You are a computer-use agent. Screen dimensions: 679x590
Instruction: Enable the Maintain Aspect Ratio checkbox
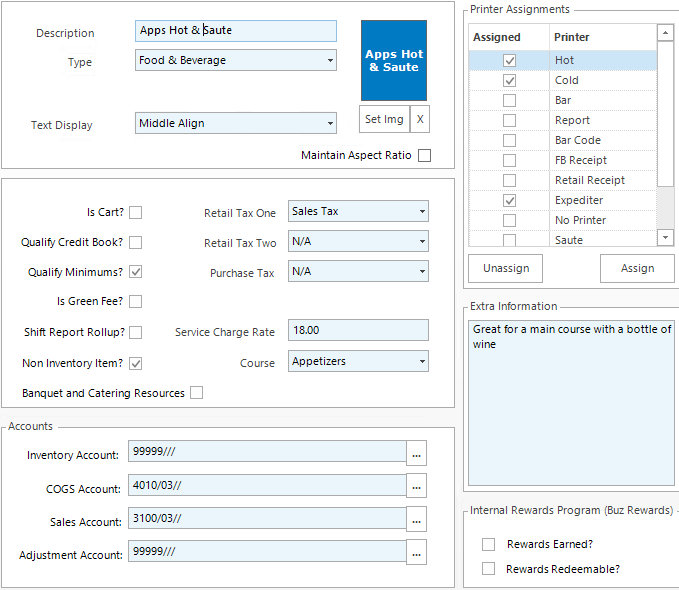tap(425, 156)
